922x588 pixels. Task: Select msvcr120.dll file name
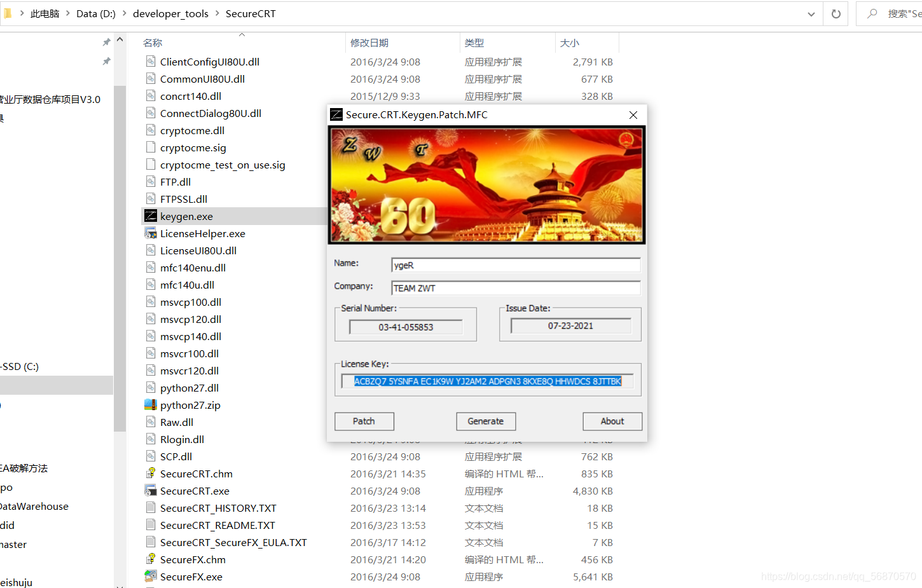(x=189, y=371)
